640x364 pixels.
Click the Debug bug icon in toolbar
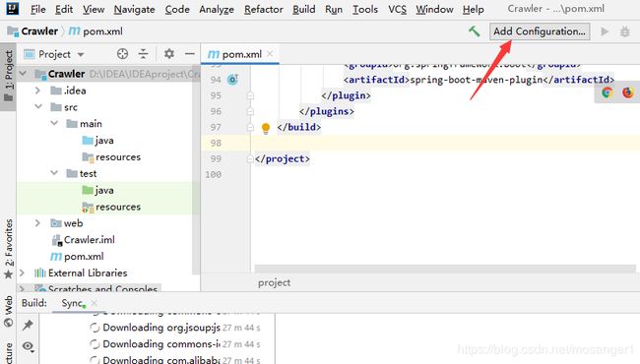click(x=624, y=31)
